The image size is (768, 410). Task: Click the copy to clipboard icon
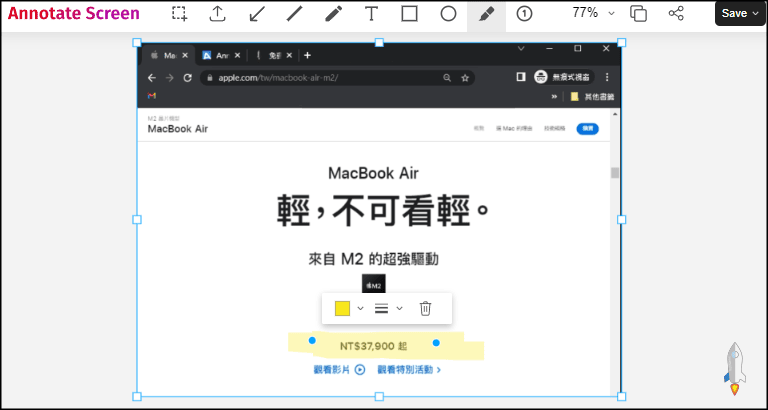638,14
